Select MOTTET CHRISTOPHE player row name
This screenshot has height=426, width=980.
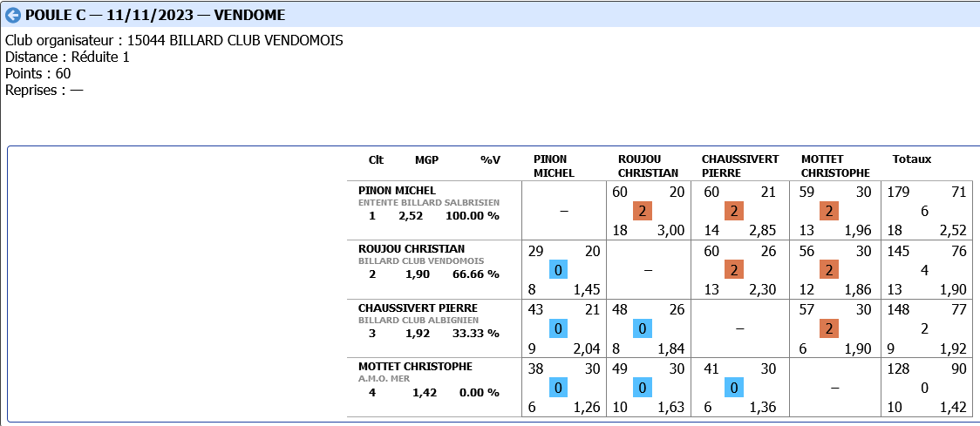coord(415,366)
